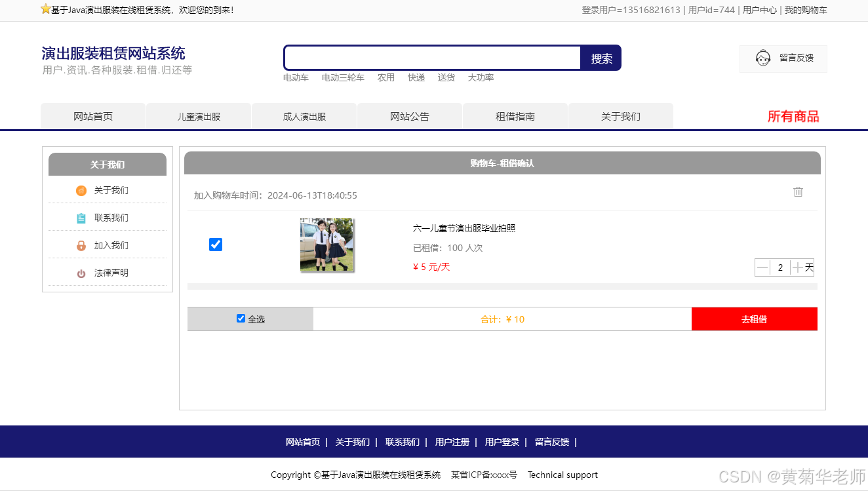Click the 快递 suggested keyword

(x=416, y=78)
